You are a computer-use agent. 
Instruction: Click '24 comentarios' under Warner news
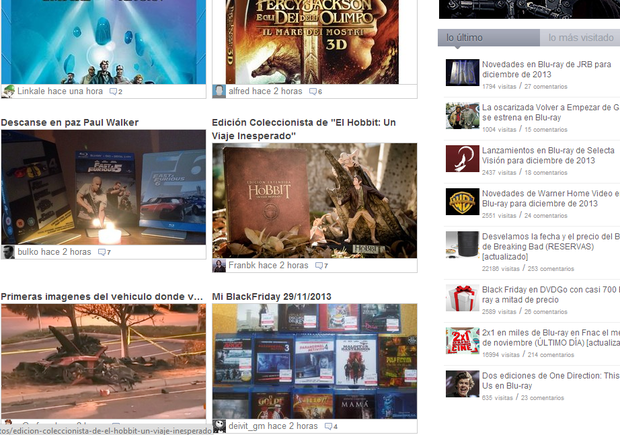point(546,216)
